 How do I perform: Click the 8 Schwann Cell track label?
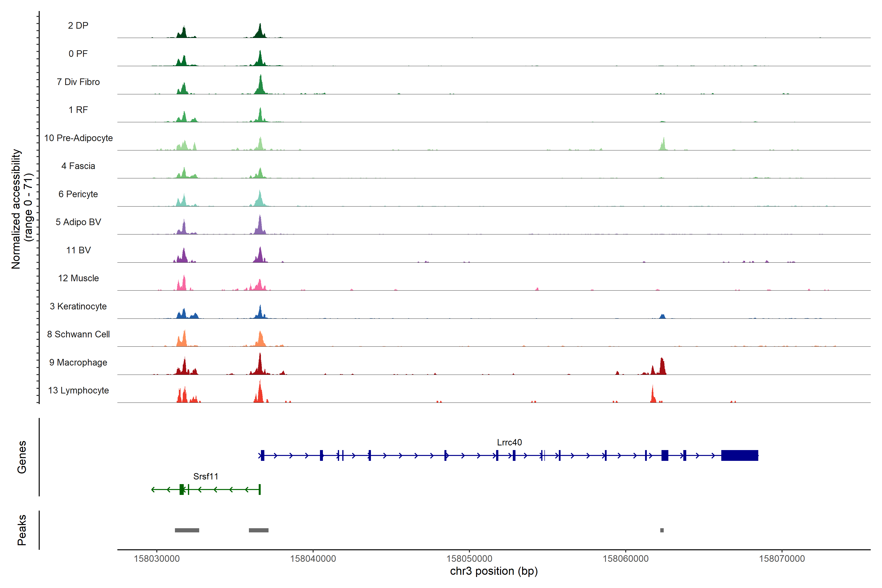pos(78,334)
